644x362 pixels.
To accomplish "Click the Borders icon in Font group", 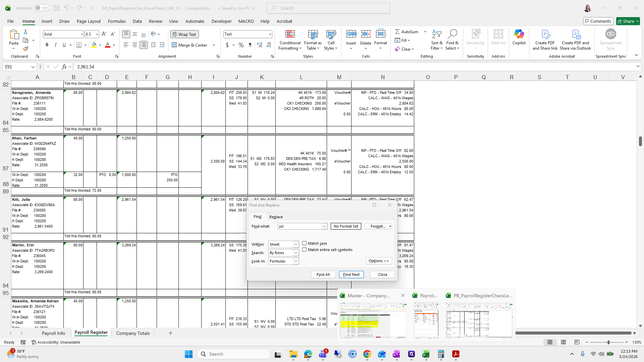I will tap(79, 45).
